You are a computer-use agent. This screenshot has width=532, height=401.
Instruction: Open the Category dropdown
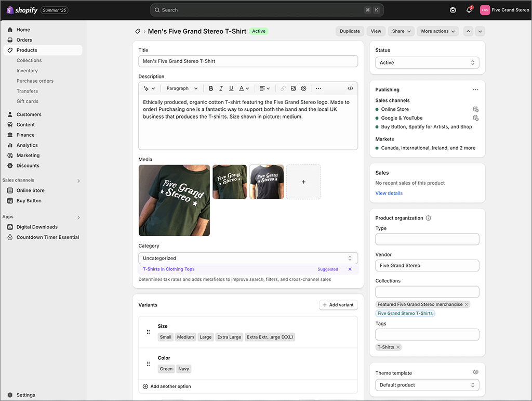click(x=248, y=258)
